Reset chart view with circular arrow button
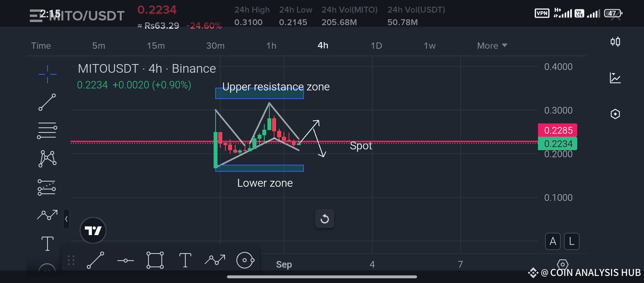This screenshot has width=644, height=283. [x=325, y=219]
